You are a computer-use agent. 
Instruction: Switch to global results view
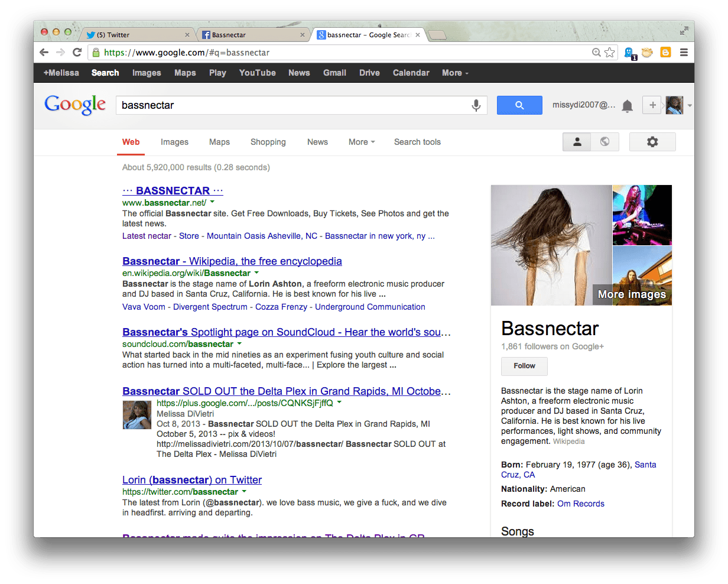[604, 142]
